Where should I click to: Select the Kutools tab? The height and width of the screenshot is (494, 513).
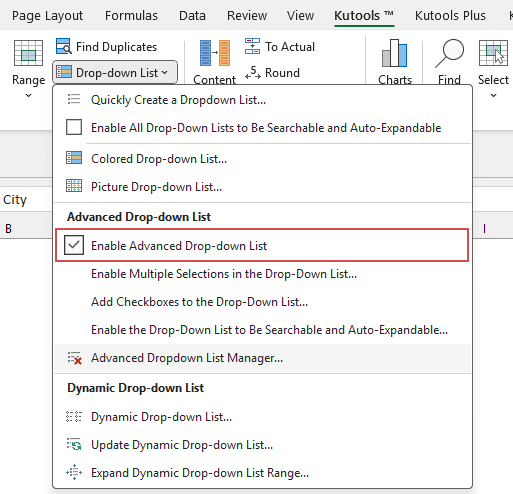point(364,16)
